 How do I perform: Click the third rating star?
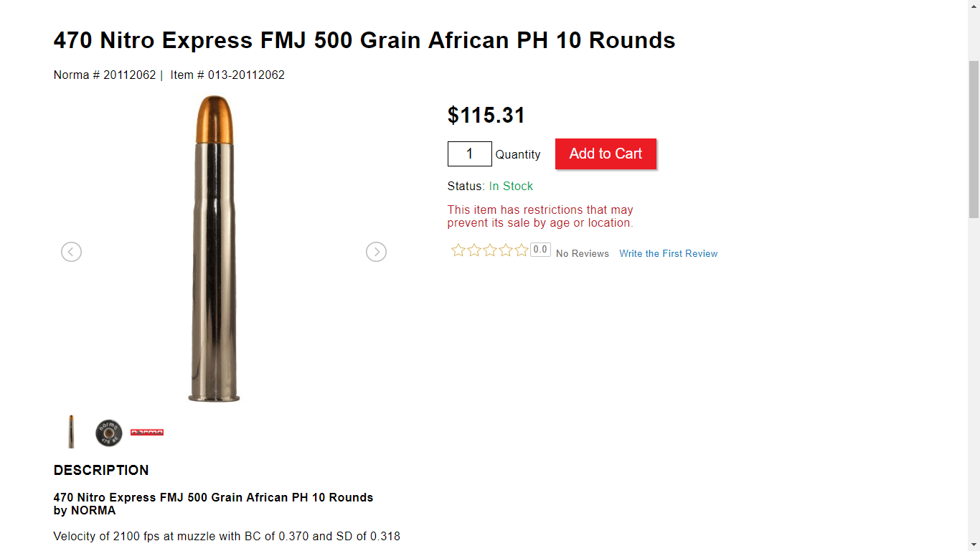[490, 250]
